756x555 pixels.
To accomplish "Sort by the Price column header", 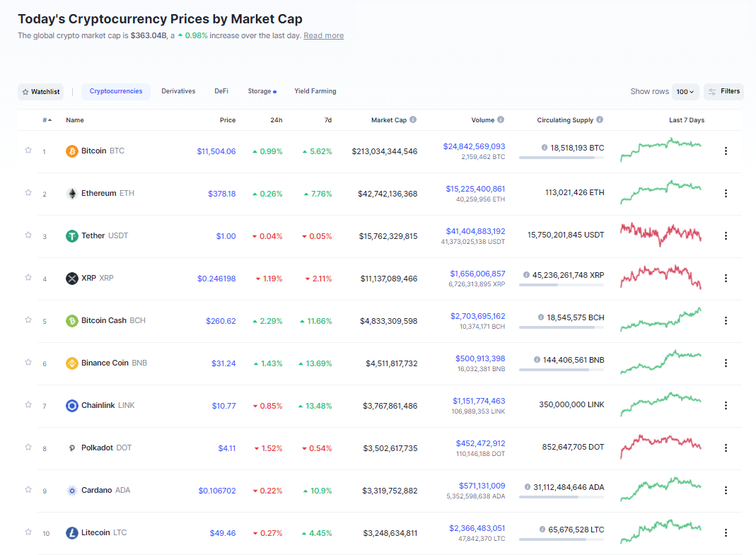I will point(228,120).
